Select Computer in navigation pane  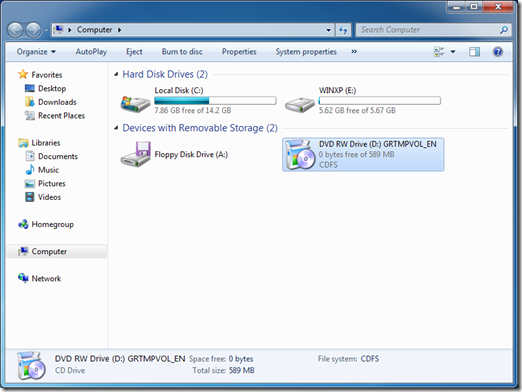pyautogui.click(x=56, y=251)
